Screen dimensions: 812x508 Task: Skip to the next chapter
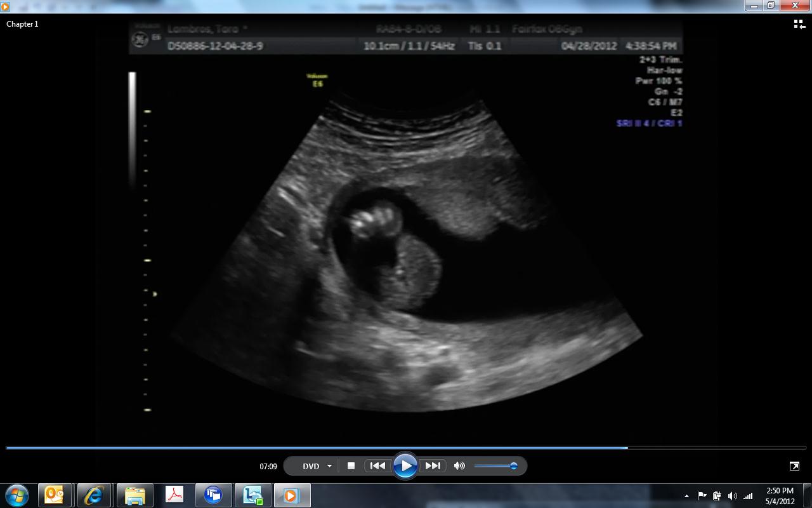433,466
